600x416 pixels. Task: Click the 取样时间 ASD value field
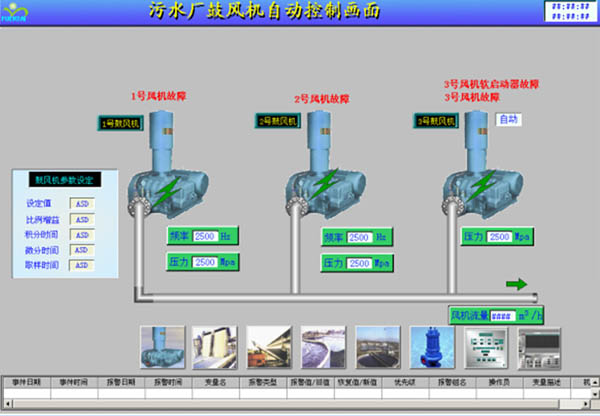tap(82, 266)
